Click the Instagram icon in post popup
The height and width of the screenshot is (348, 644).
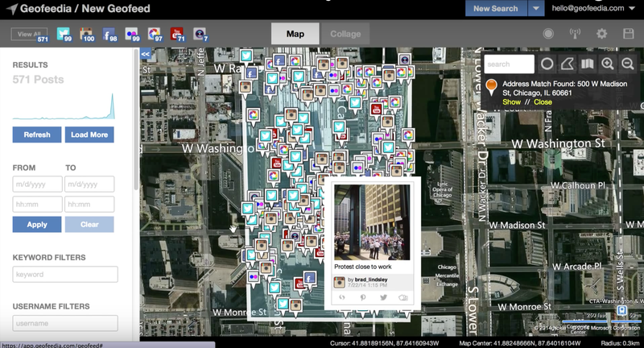[x=339, y=282]
